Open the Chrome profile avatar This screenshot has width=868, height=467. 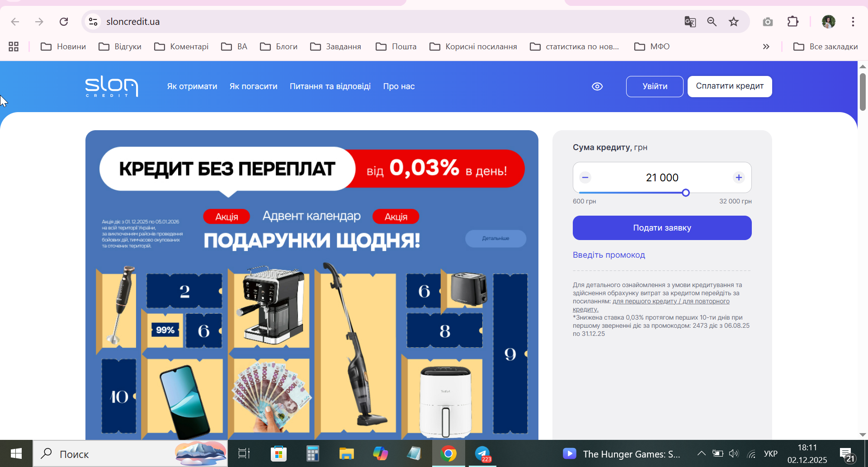(x=828, y=22)
